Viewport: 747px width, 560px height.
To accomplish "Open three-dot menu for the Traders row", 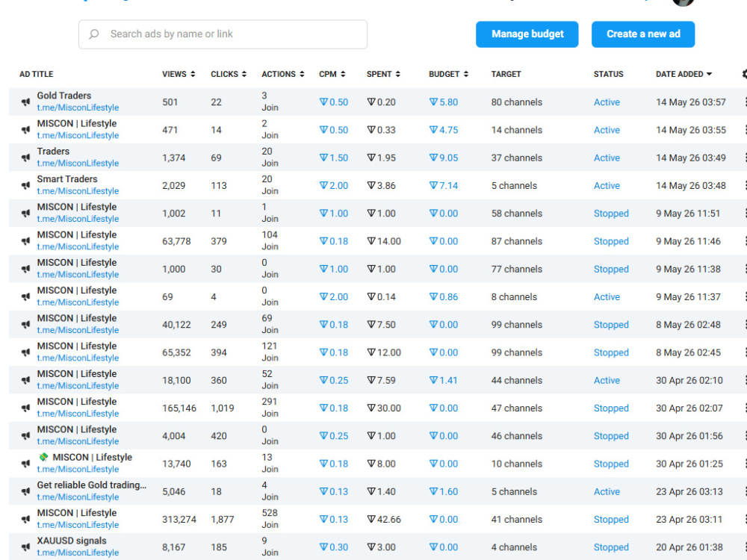I will tap(745, 158).
